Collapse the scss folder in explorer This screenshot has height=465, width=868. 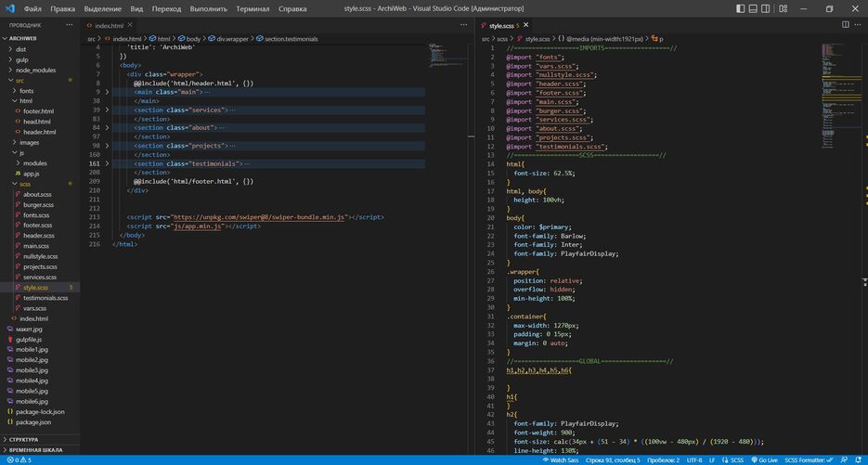[x=26, y=184]
